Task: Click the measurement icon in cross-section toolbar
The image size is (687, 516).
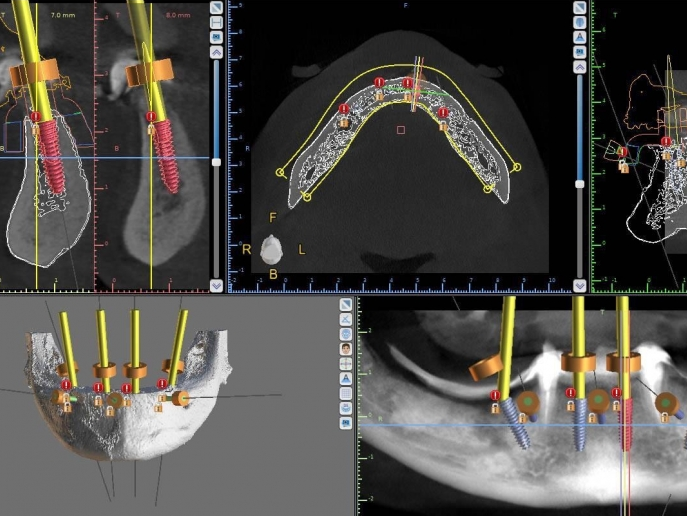Action: pos(217,21)
